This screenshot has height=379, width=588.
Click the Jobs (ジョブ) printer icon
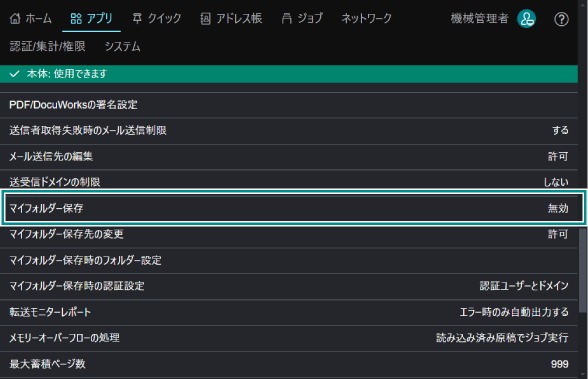point(286,18)
